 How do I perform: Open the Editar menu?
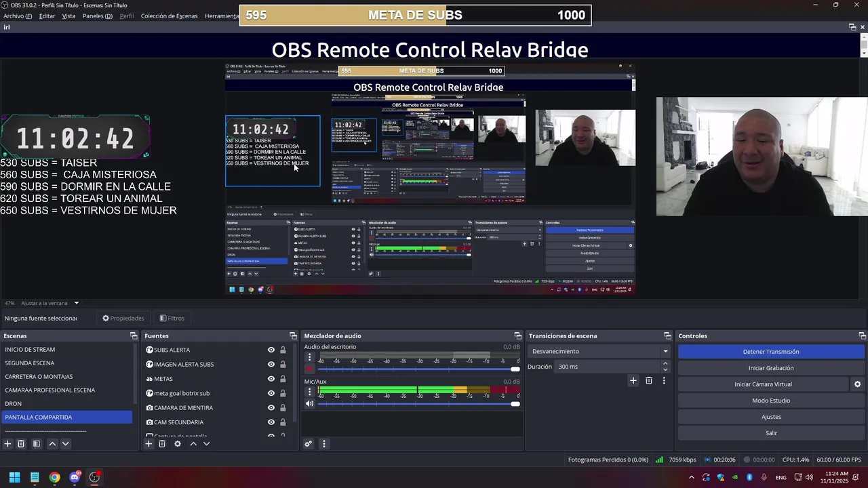(x=47, y=16)
